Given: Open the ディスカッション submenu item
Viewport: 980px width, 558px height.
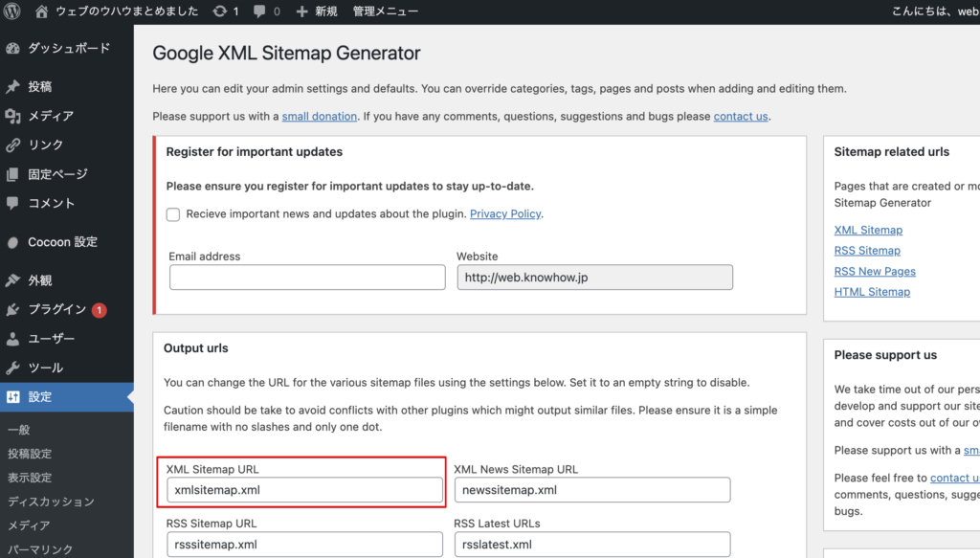Looking at the screenshot, I should pos(51,502).
